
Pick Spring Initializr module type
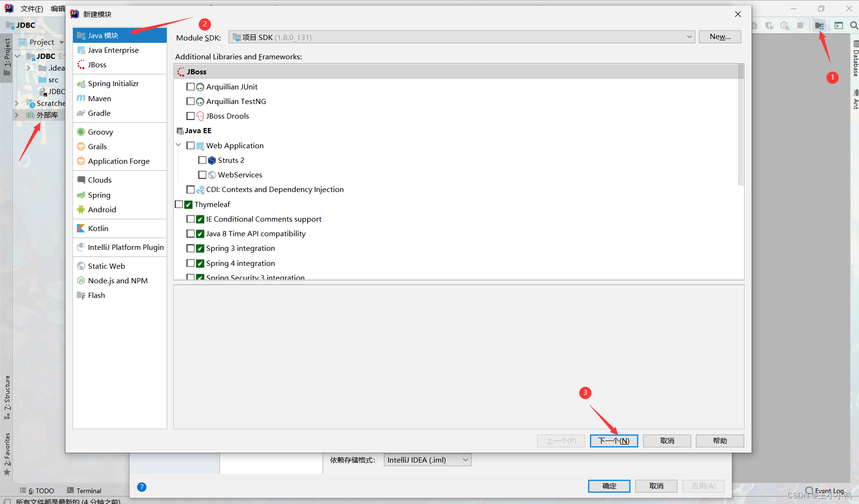(x=120, y=83)
